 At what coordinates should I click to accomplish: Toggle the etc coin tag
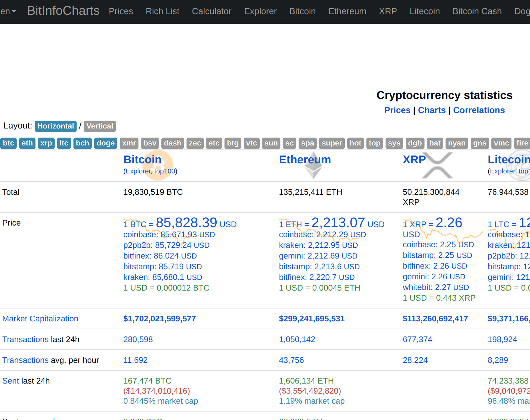[214, 143]
